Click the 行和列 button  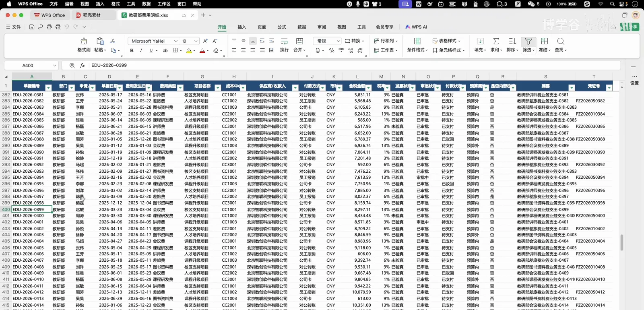[x=386, y=41]
